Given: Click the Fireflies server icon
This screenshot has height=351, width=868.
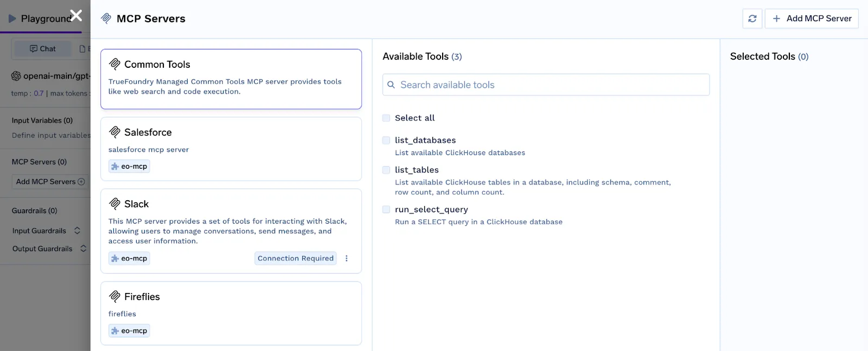Looking at the screenshot, I should coord(114,296).
